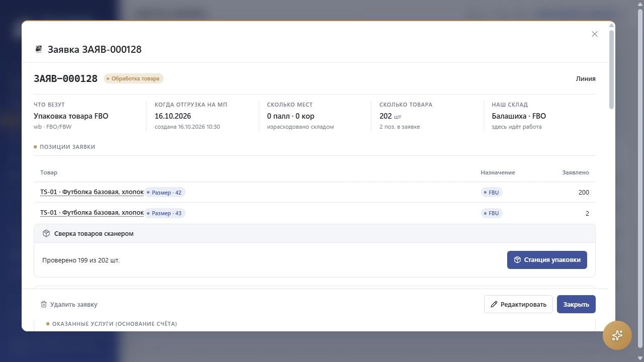Click the text создана 16.10.2026 10:30
The image size is (644, 362).
point(187,127)
